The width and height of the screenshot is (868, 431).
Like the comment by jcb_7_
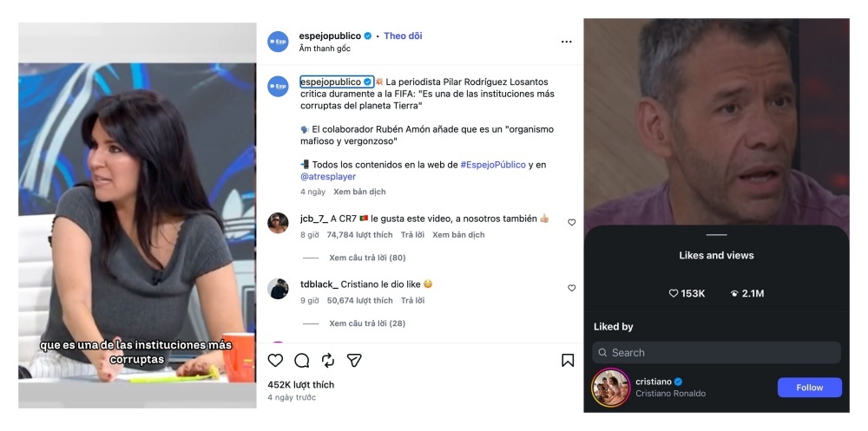click(572, 222)
